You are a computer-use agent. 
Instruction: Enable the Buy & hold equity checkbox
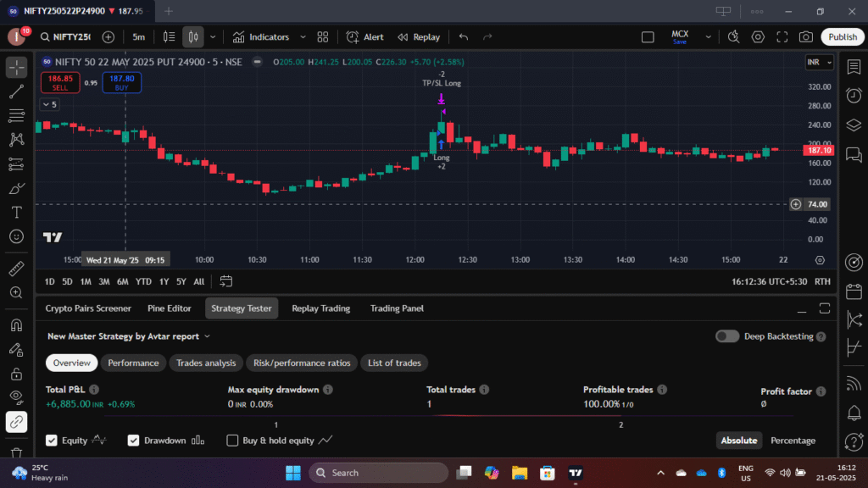[x=232, y=441]
